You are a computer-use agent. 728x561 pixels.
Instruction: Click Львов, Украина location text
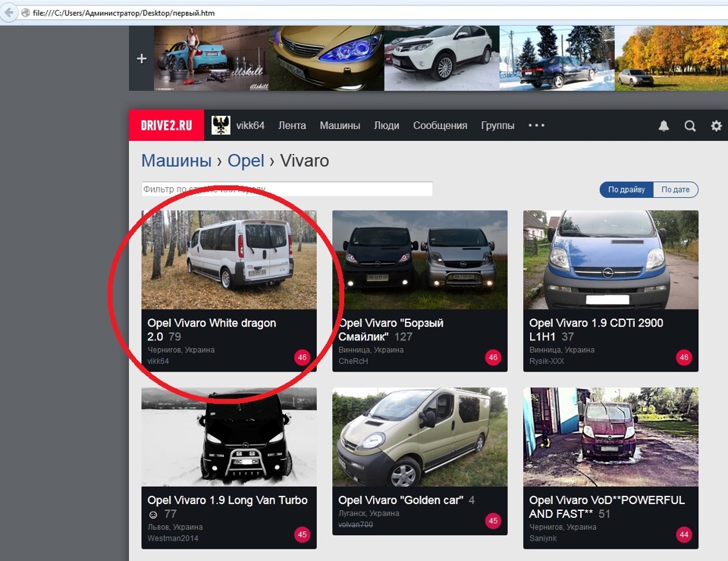coord(175,527)
